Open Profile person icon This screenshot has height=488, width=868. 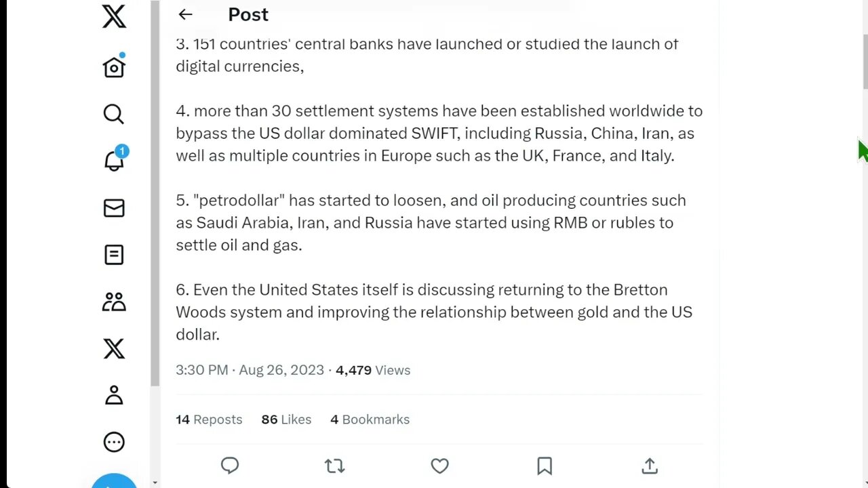[x=114, y=395]
